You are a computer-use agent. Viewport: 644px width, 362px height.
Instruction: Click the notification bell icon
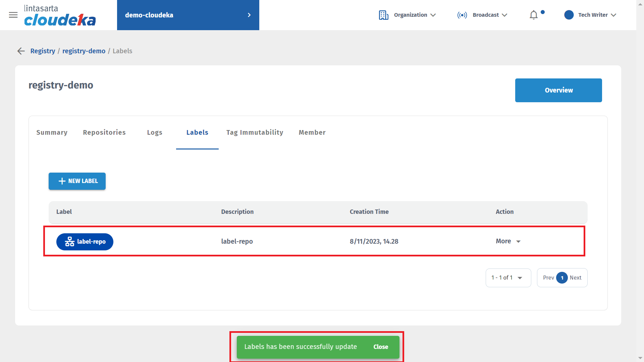click(x=533, y=15)
